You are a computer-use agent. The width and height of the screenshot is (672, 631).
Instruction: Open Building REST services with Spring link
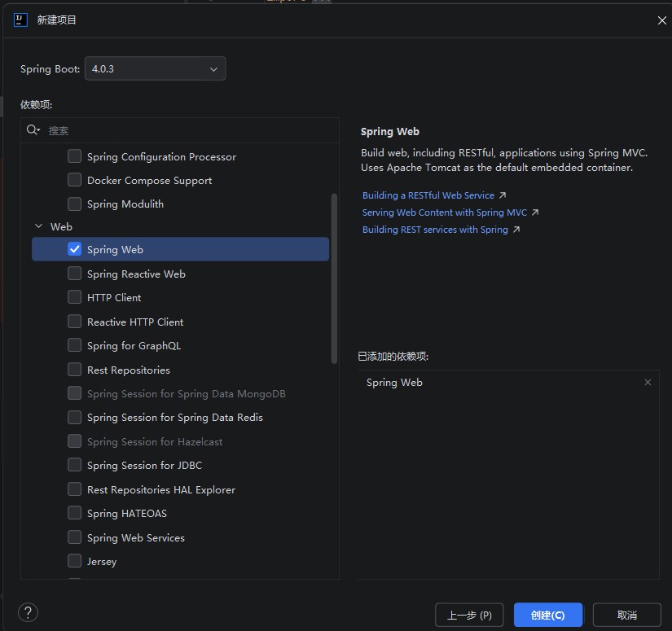point(435,230)
